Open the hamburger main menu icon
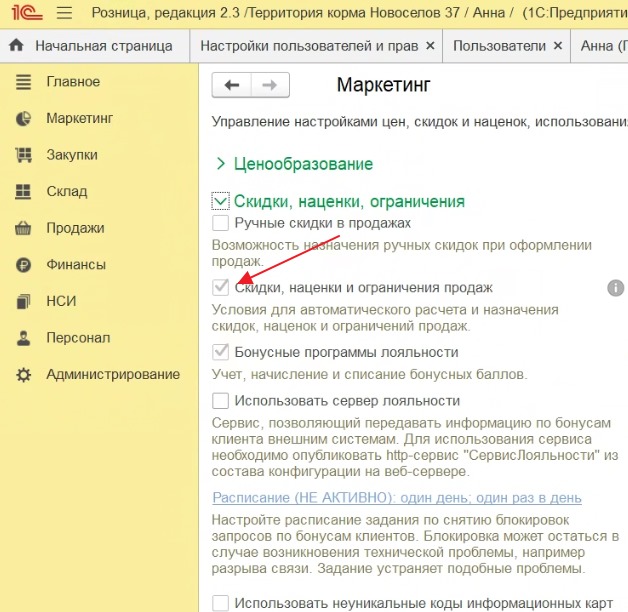Image resolution: width=628 pixels, height=612 pixels. point(65,13)
